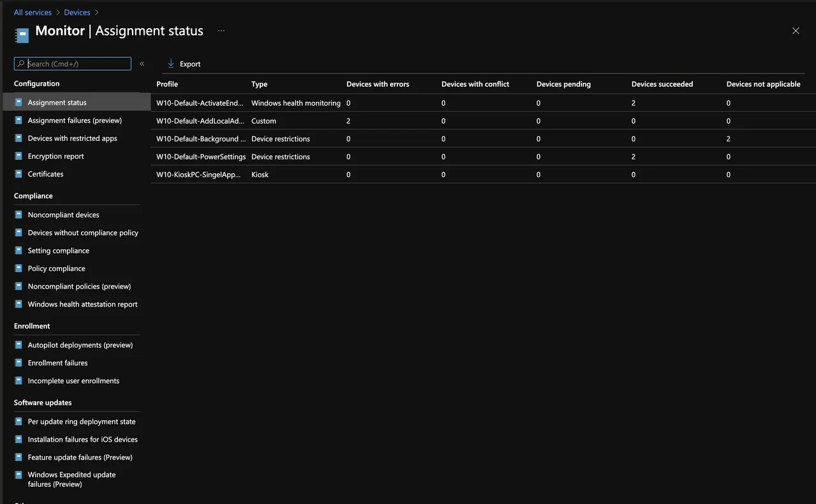The image size is (816, 504).
Task: Click the Monitor page header icon
Action: [x=22, y=34]
